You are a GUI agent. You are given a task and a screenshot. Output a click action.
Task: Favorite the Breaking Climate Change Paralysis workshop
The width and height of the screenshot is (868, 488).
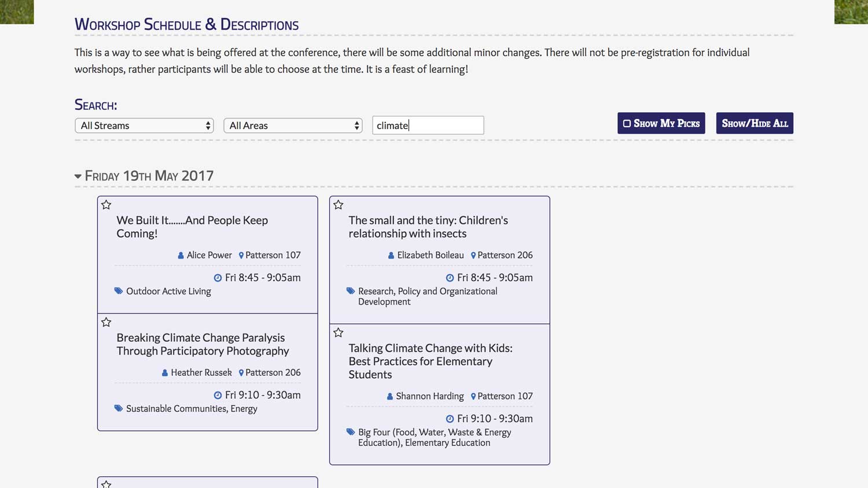tap(106, 322)
